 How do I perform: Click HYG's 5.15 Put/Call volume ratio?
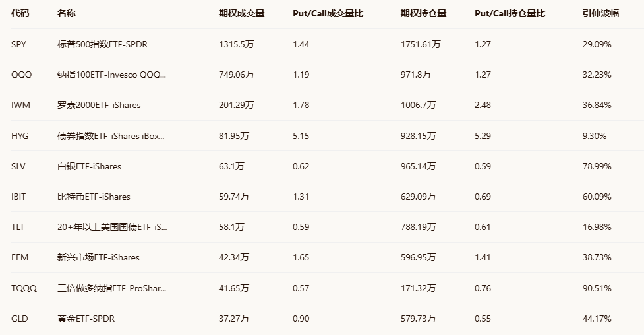pyautogui.click(x=301, y=136)
